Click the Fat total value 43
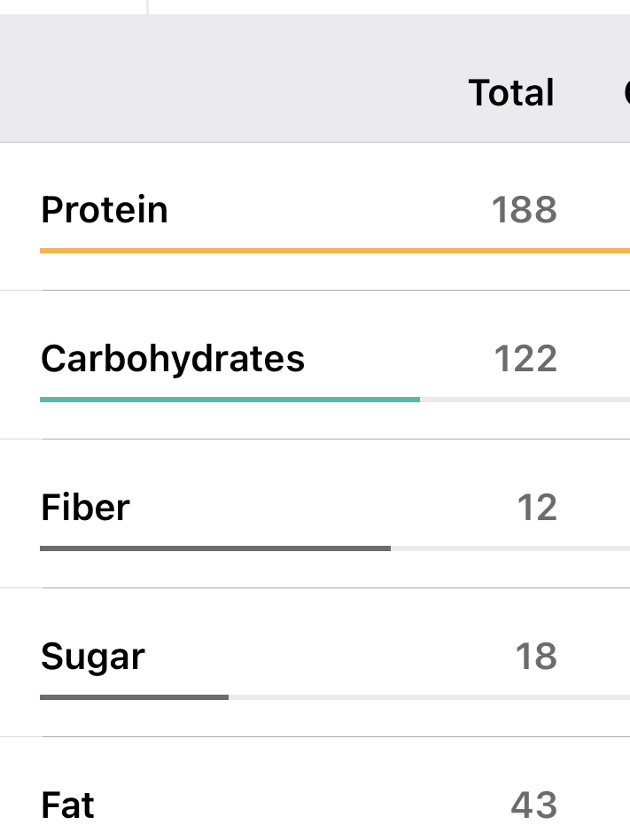The image size is (630, 840). pyautogui.click(x=533, y=805)
